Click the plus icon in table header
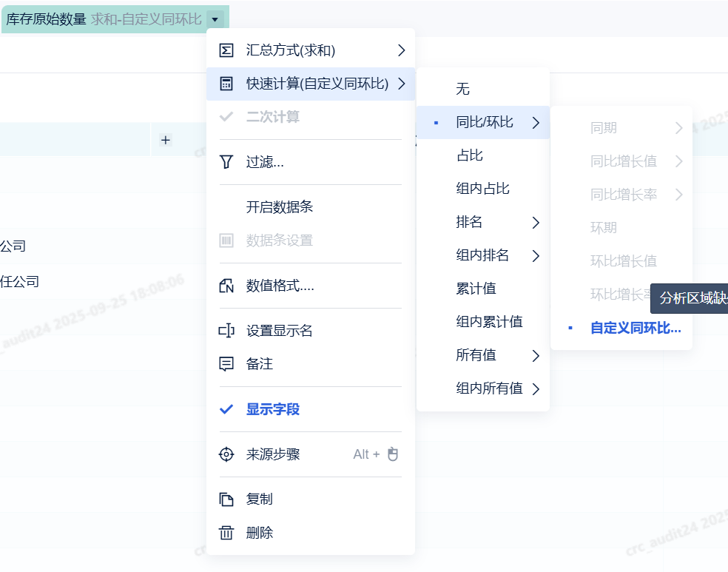 click(x=165, y=140)
